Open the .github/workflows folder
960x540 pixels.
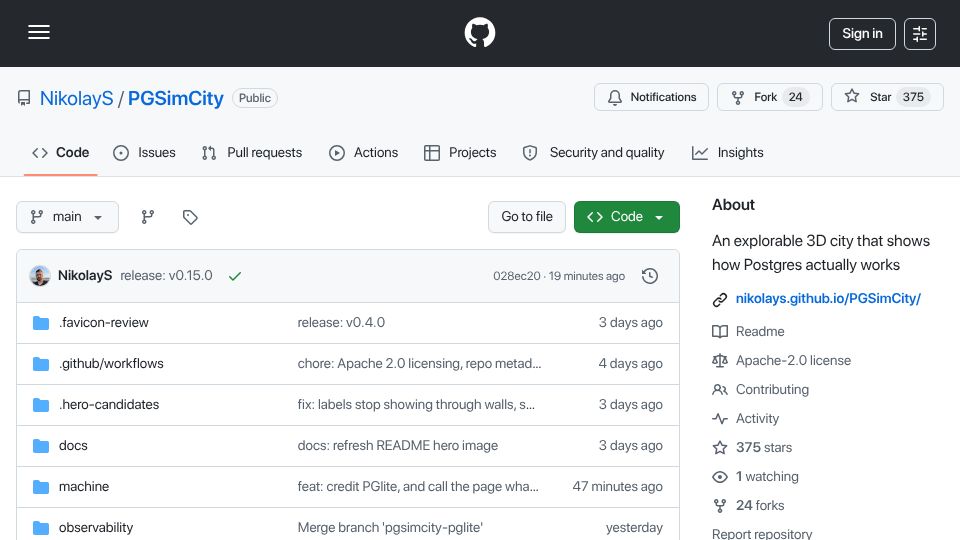click(x=111, y=364)
